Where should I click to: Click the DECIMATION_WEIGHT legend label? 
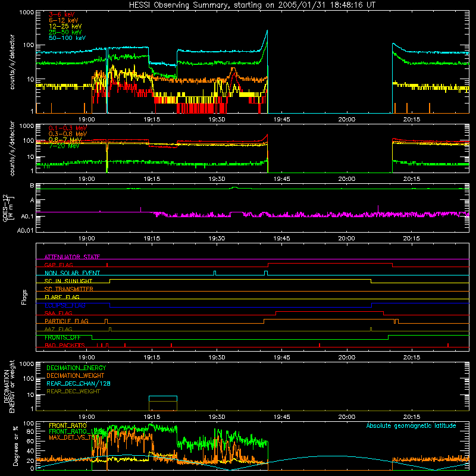[x=76, y=375]
